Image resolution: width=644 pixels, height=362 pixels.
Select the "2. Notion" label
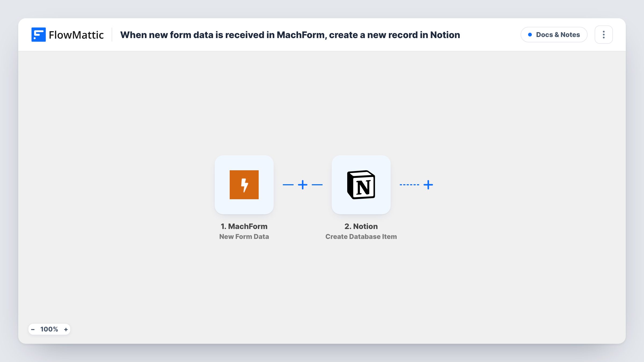[361, 226]
